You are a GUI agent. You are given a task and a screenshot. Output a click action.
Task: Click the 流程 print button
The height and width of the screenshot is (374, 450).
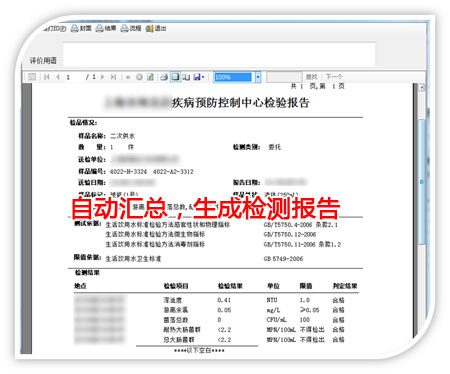pyautogui.click(x=131, y=28)
